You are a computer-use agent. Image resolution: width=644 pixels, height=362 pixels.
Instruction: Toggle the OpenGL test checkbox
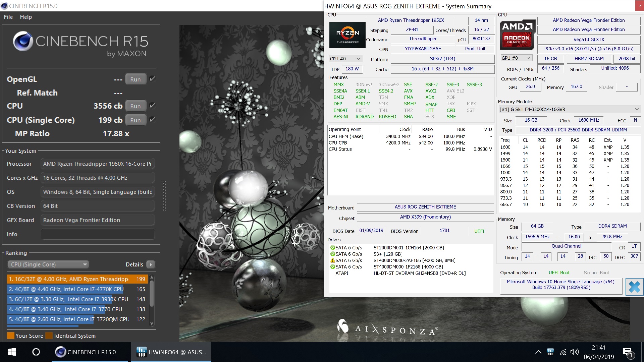153,79
